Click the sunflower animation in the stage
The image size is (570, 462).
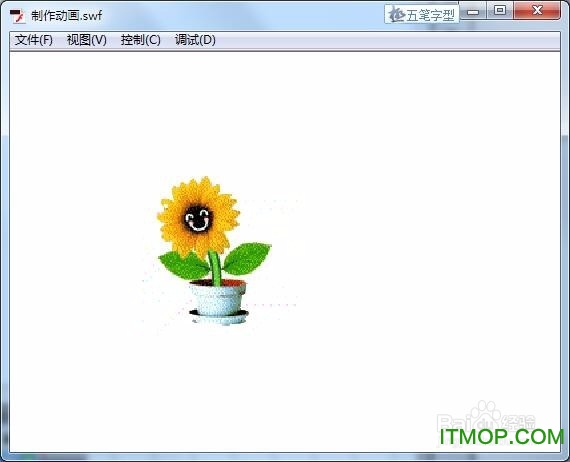214,251
